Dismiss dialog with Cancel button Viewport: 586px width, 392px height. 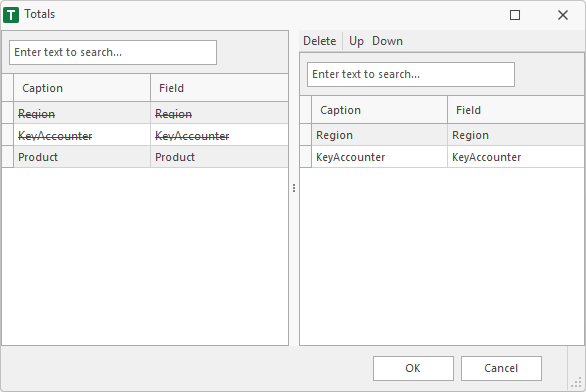(501, 368)
